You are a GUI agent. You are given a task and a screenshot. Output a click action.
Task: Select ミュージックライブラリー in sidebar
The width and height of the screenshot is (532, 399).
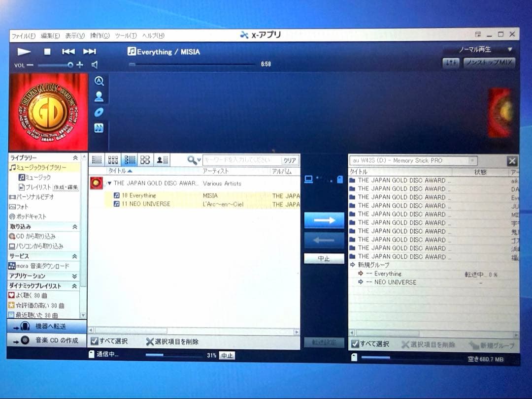(44, 167)
